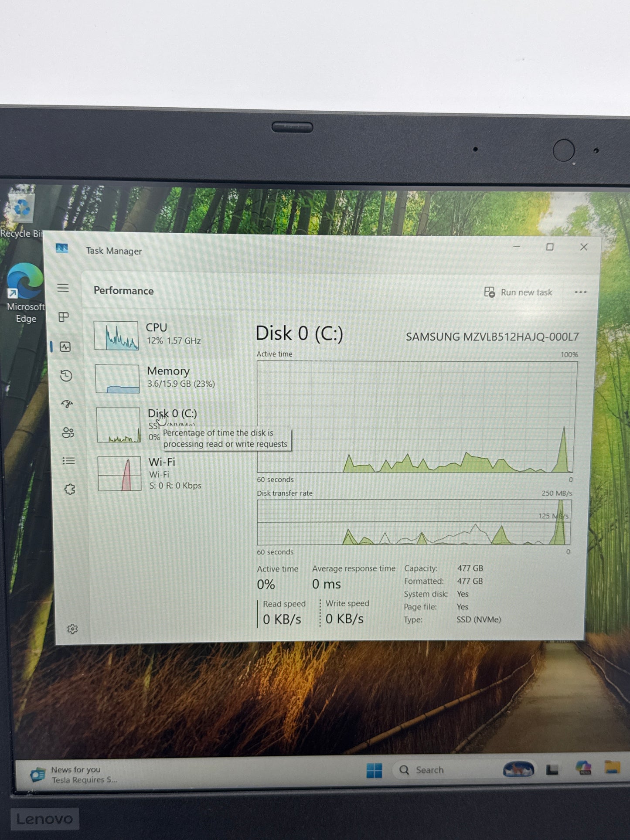630x840 pixels.
Task: Open the Details list icon in sidebar
Action: (68, 461)
